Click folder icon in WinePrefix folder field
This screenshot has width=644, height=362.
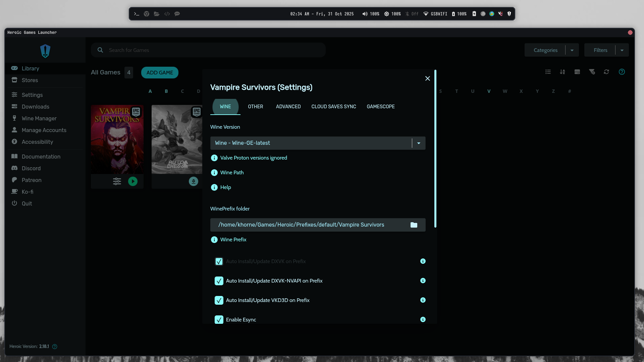coord(414,225)
